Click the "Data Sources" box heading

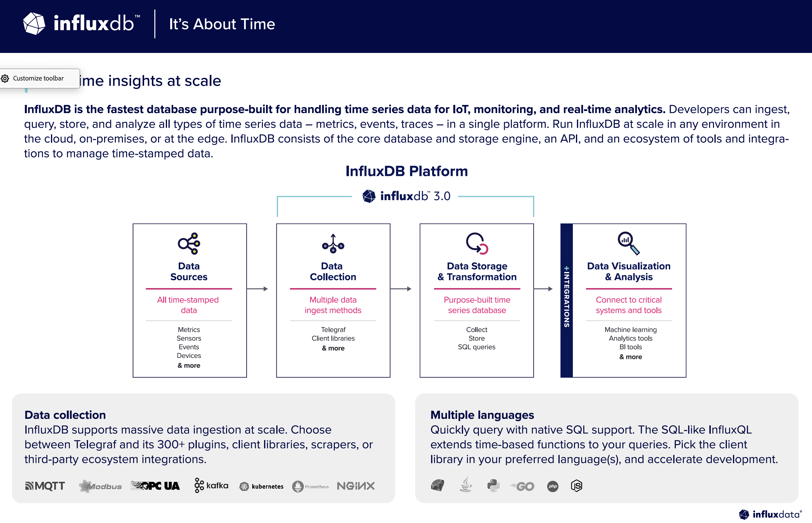[189, 271]
